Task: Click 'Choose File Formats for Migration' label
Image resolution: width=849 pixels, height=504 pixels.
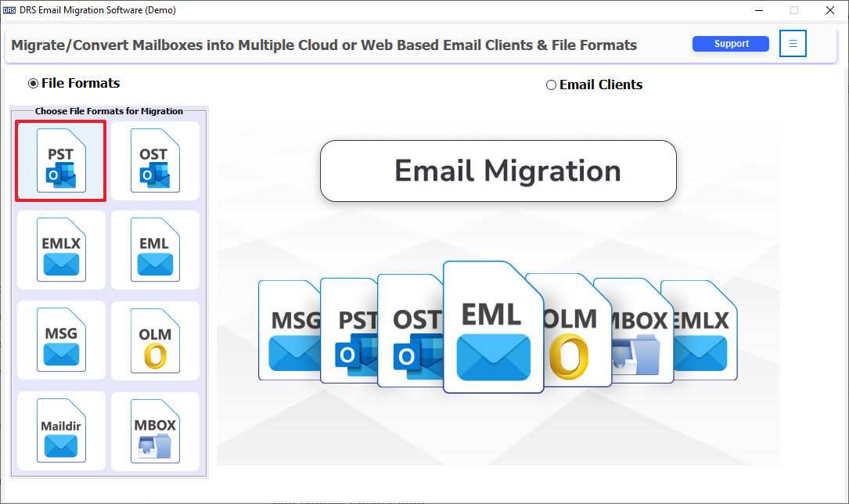Action: pos(109,111)
